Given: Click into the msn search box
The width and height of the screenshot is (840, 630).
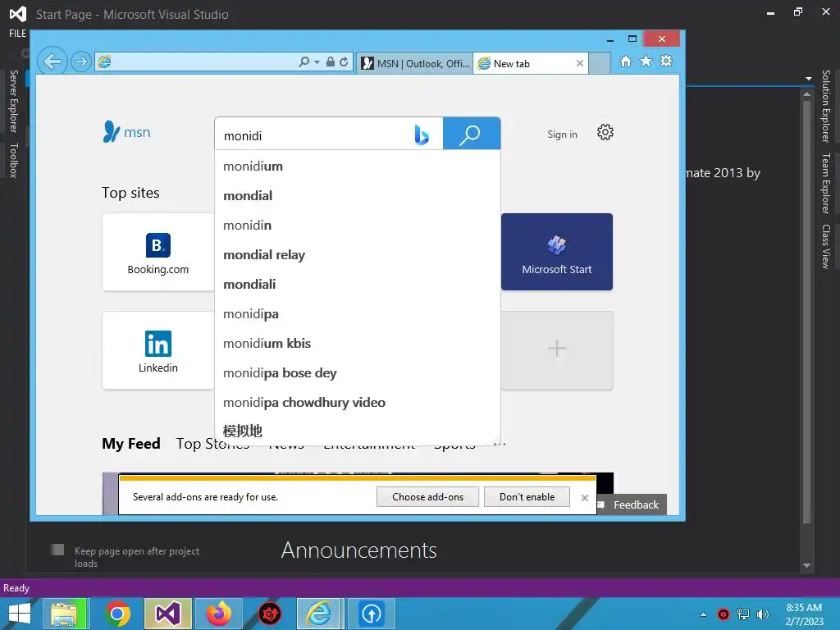Looking at the screenshot, I should [x=316, y=134].
